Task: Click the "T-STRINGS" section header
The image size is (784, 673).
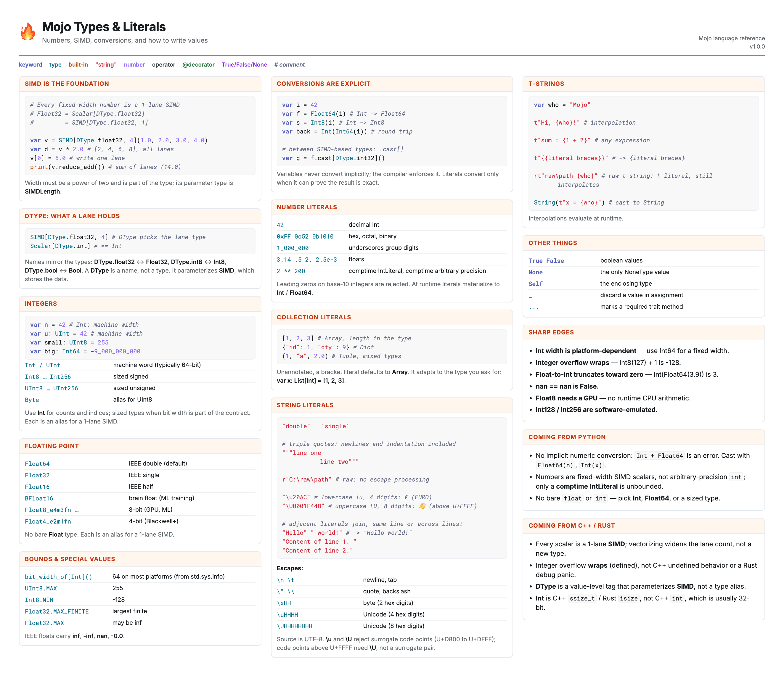Action: [x=546, y=84]
